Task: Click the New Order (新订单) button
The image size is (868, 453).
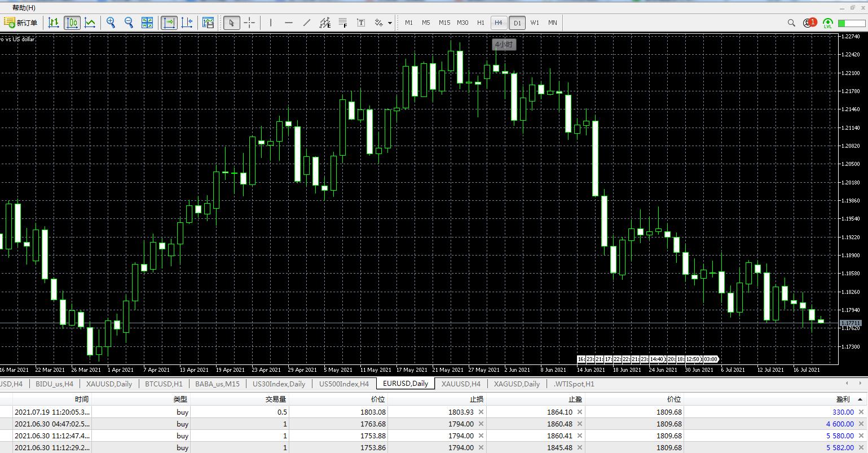Action: [x=21, y=23]
